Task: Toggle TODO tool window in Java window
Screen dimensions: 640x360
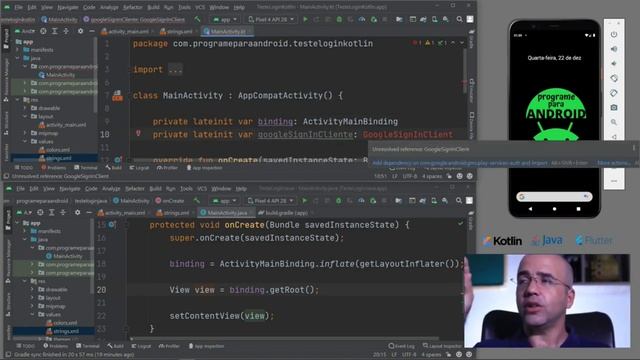Action: tap(25, 346)
